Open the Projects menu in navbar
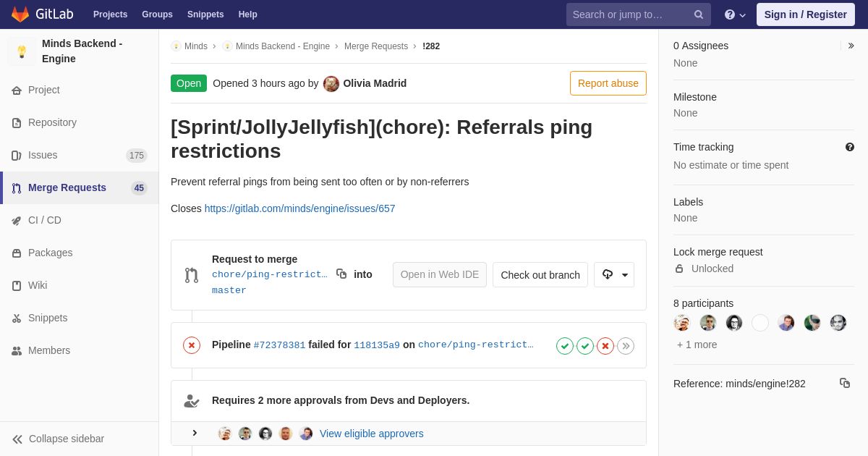The image size is (868, 456). [110, 14]
